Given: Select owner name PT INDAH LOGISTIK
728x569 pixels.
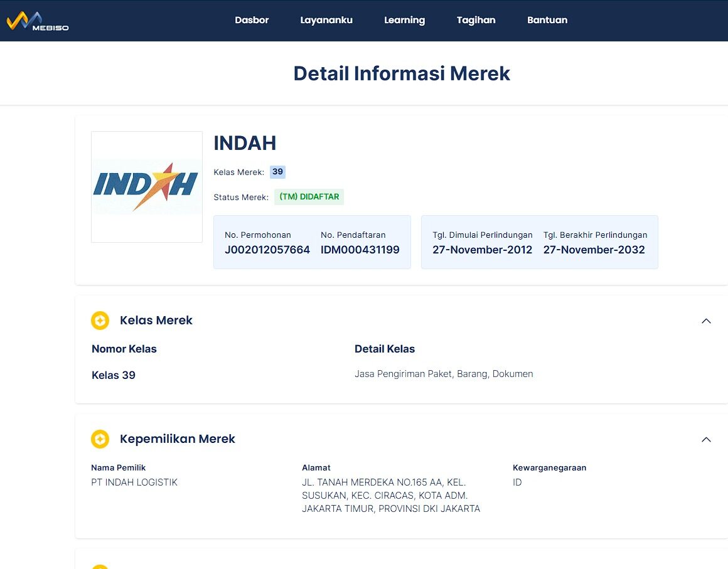Looking at the screenshot, I should (134, 482).
